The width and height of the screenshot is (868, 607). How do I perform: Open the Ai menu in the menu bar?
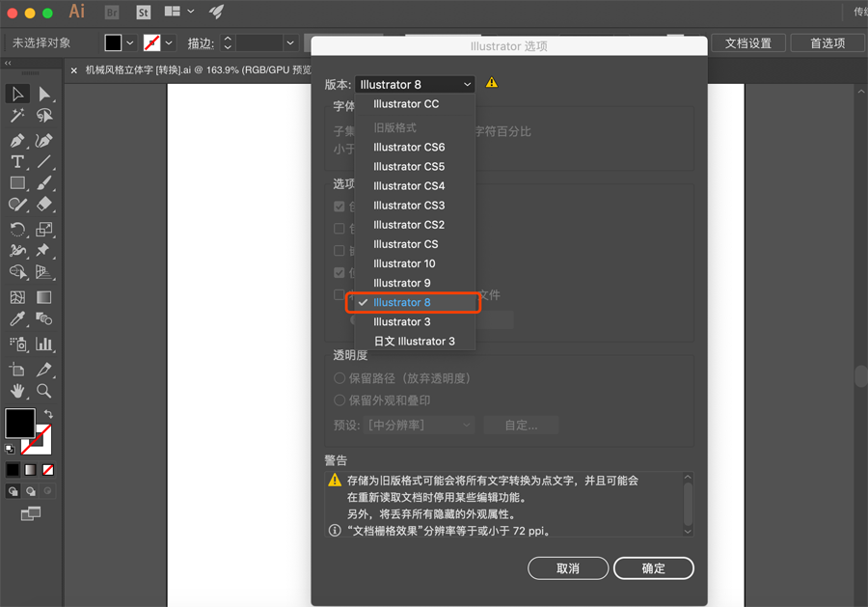tap(76, 12)
